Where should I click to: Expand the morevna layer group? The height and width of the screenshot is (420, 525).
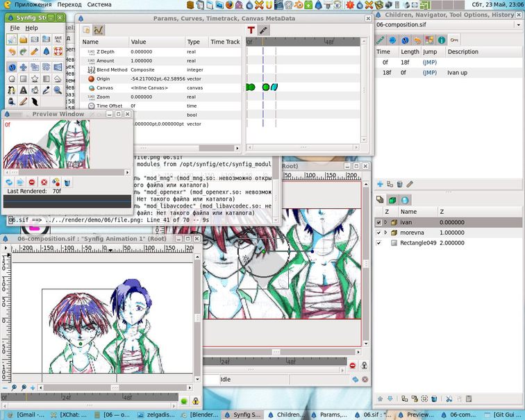(385, 233)
